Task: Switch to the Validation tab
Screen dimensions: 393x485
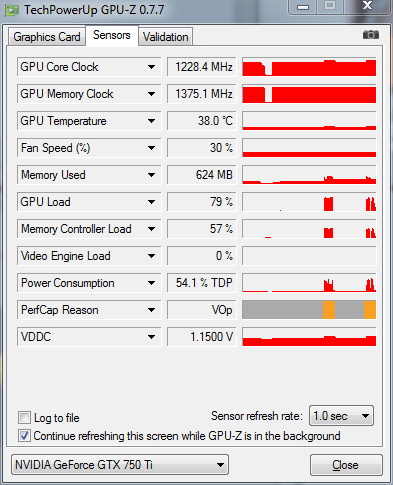Action: (x=166, y=37)
